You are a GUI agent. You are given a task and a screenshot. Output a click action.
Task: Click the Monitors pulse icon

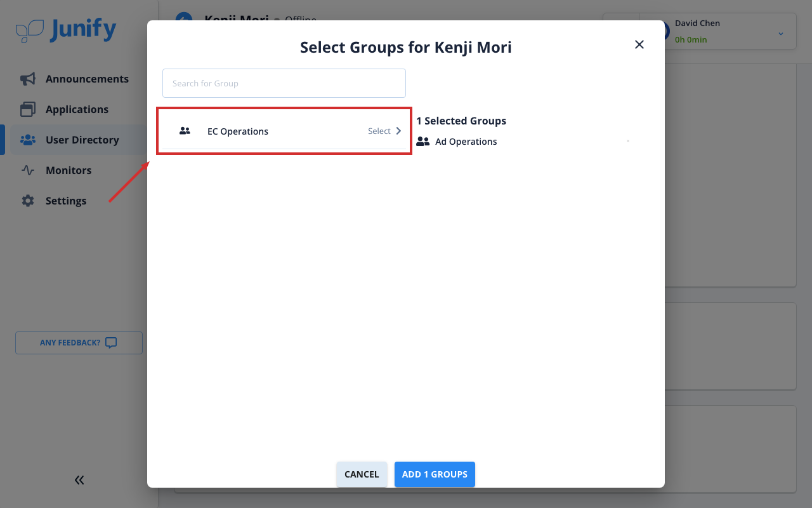(x=28, y=170)
